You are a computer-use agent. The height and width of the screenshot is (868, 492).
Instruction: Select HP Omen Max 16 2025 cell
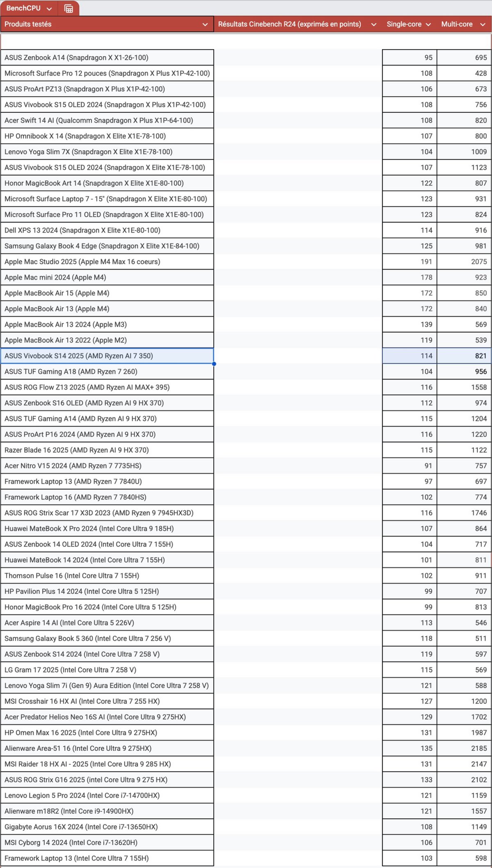coord(107,733)
